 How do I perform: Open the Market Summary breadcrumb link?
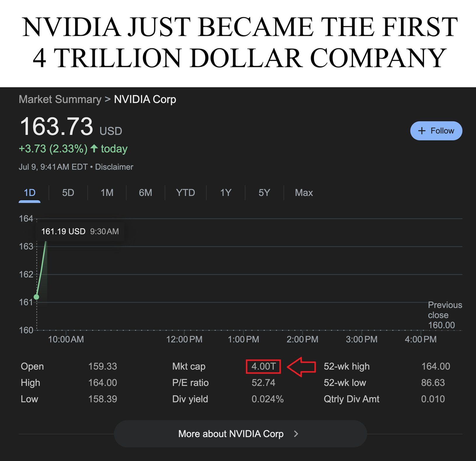coord(60,99)
